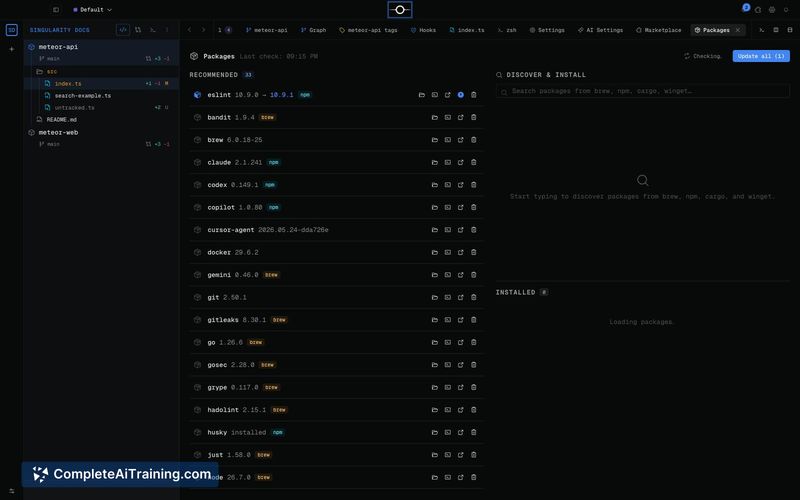Open folder icon in just row
This screenshot has height=500, width=800.
435,455
